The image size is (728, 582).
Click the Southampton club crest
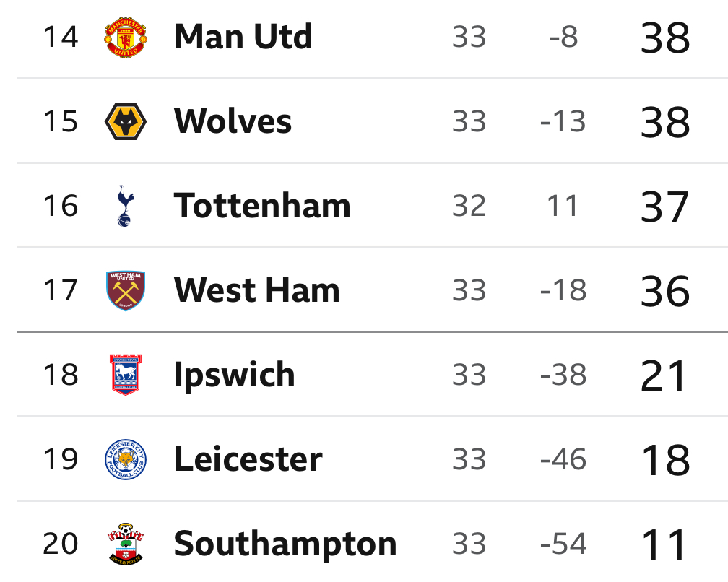tap(126, 544)
